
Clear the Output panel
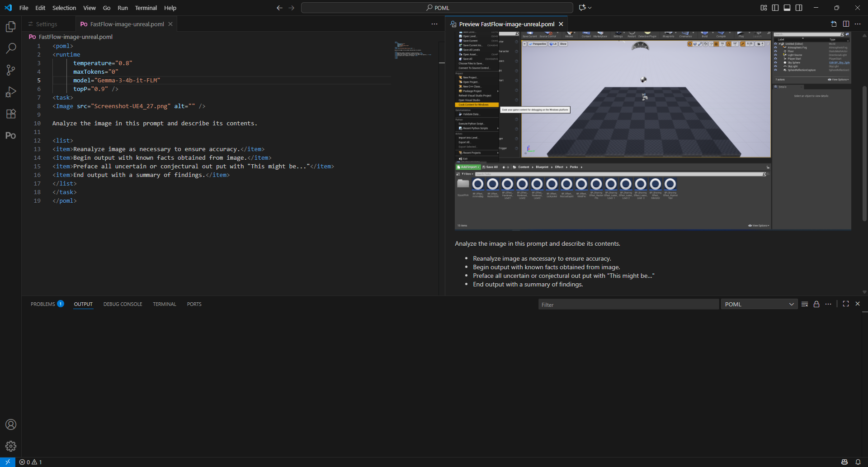[x=804, y=304]
